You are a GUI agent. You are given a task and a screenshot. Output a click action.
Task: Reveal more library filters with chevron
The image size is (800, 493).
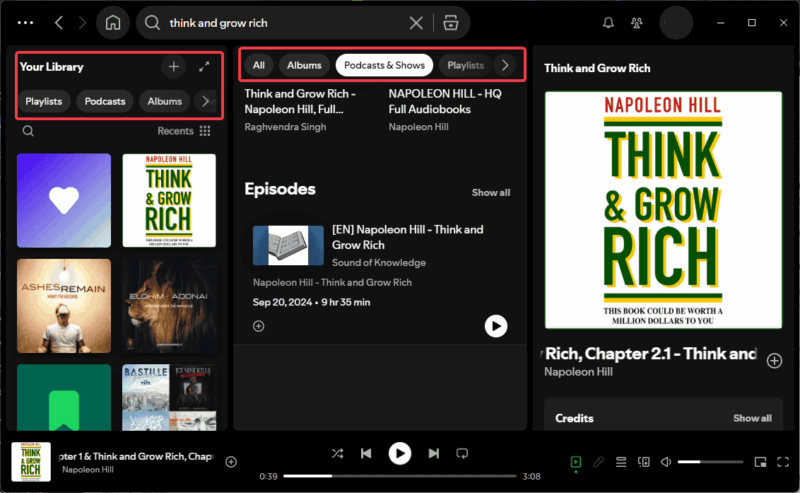point(205,101)
